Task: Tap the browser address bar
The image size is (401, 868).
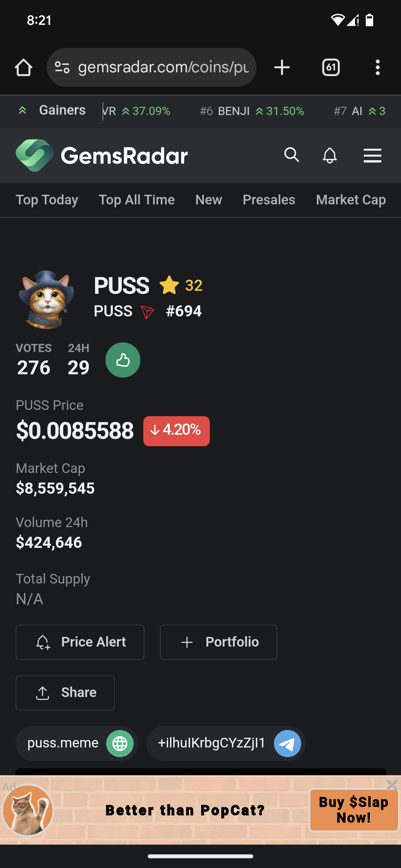Action: pos(151,68)
